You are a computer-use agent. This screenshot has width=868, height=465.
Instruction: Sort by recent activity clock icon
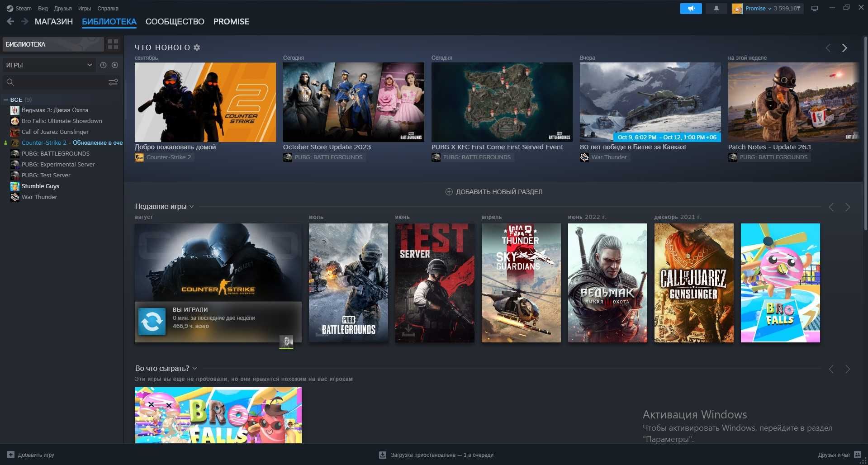(103, 65)
